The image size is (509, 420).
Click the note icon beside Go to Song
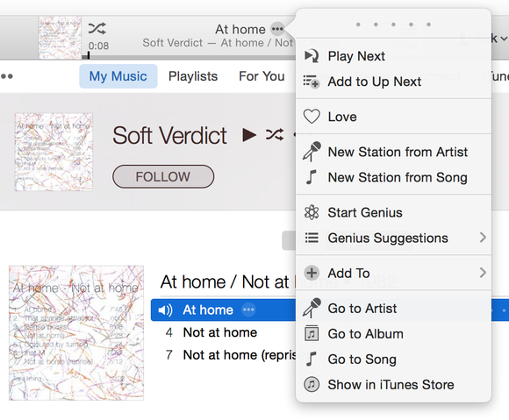[311, 359]
